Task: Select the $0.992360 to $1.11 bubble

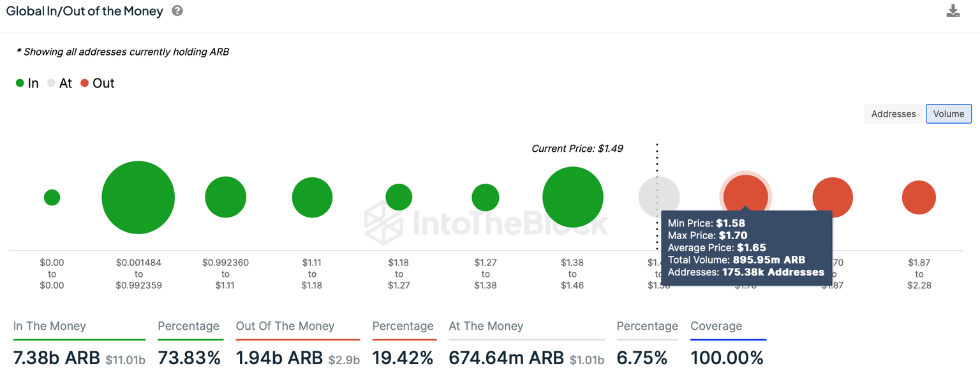Action: point(225,198)
